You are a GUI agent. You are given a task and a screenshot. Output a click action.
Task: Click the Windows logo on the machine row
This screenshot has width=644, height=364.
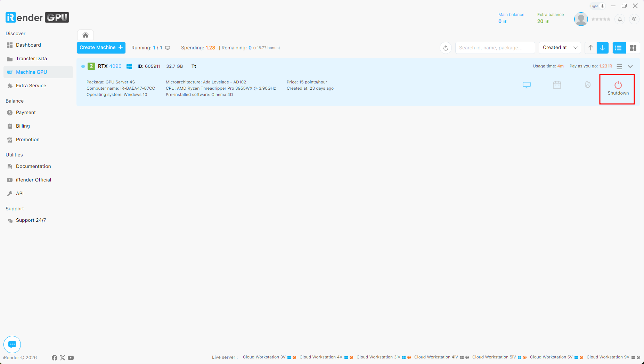[129, 66]
